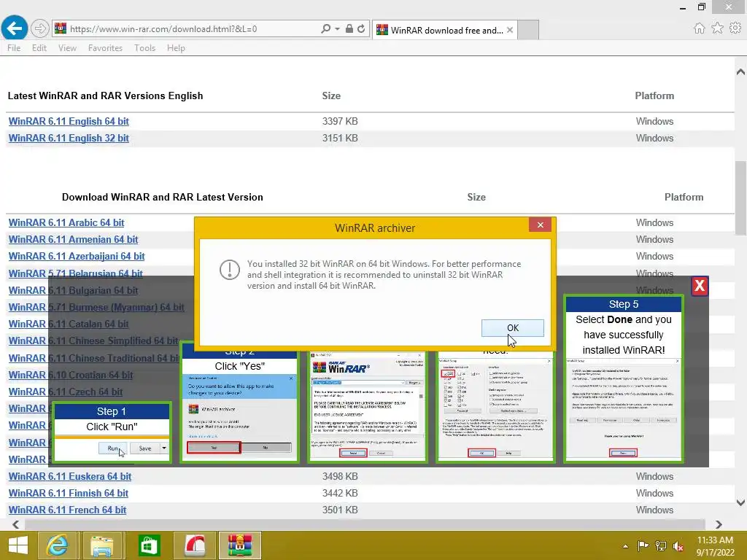
Task: Click the Action Center flag tray icon
Action: tap(643, 545)
